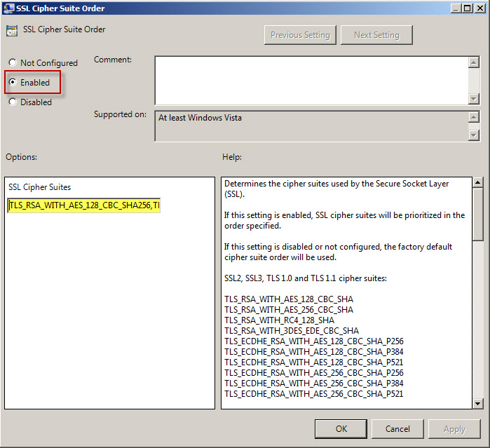Select the Enabled radio button
Screen dimensions: 490x448
(13, 83)
